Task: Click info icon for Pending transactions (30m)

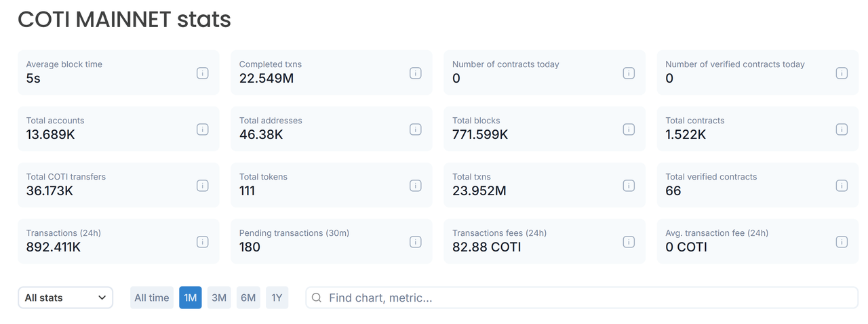Action: [x=416, y=241]
